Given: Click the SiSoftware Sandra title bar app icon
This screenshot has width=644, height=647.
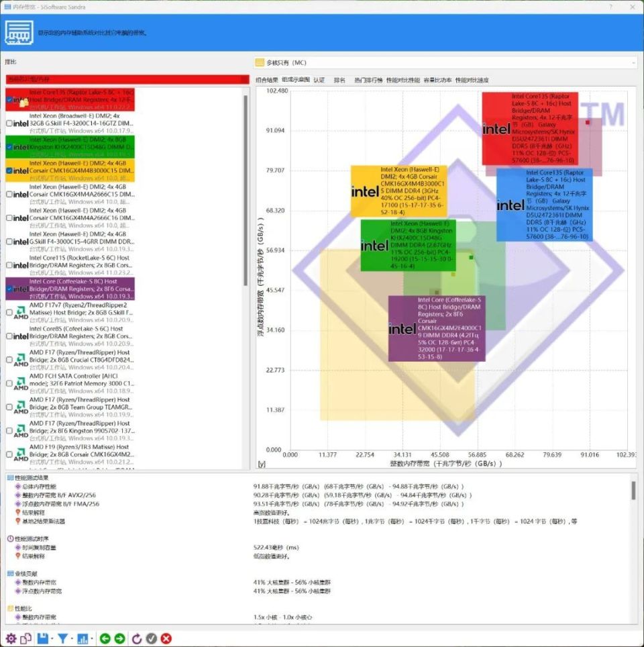Looking at the screenshot, I should click(x=7, y=7).
